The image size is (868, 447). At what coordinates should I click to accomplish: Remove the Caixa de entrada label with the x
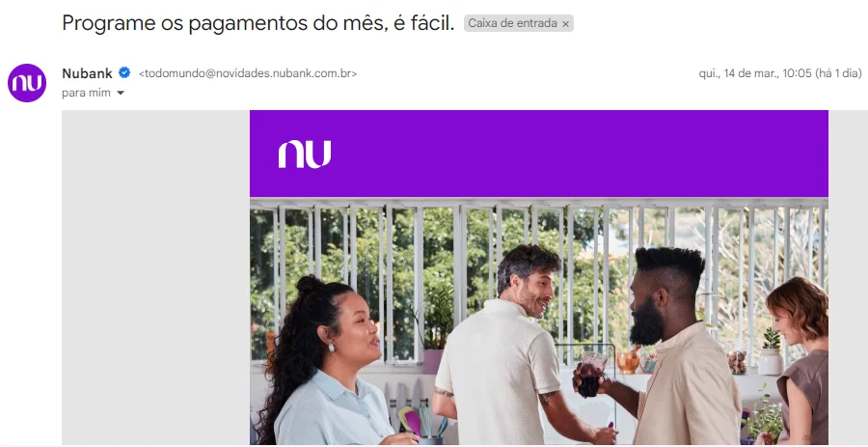point(565,24)
